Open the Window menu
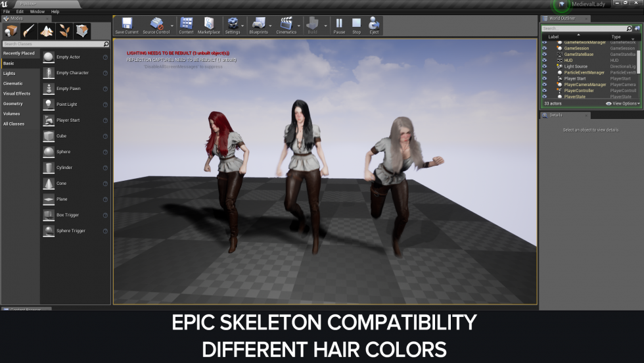 (x=37, y=12)
